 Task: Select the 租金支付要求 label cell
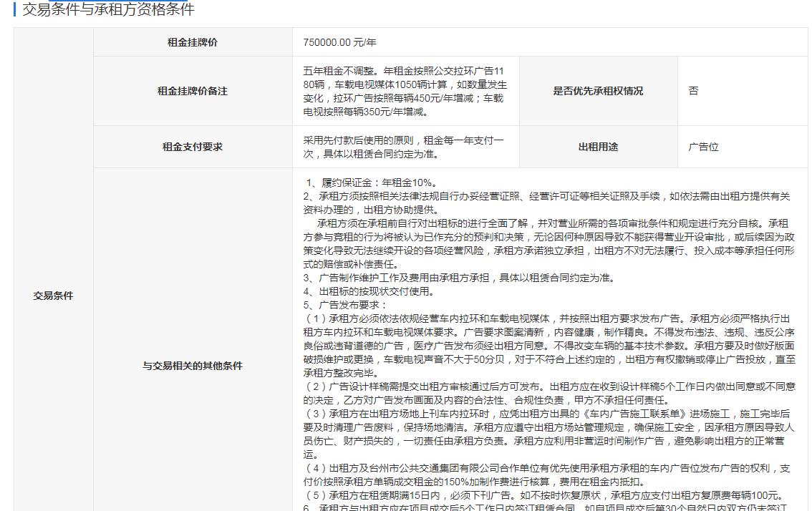click(192, 147)
